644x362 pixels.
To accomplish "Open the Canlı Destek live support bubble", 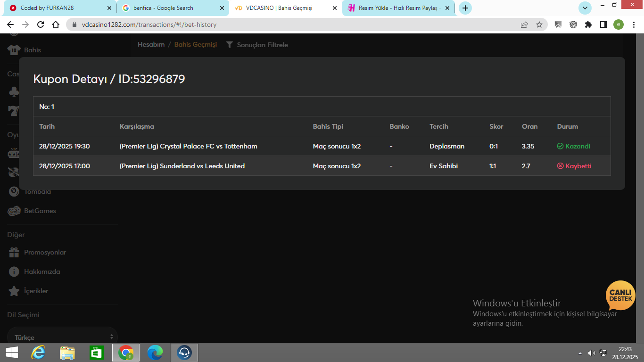I will coord(620,296).
